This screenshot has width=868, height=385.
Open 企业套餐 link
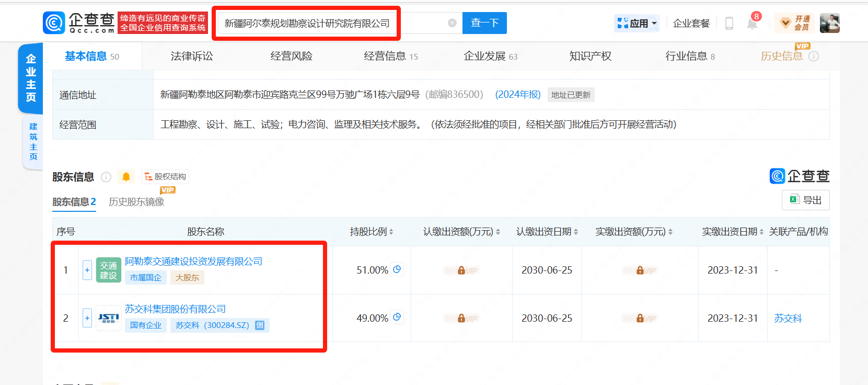[691, 23]
